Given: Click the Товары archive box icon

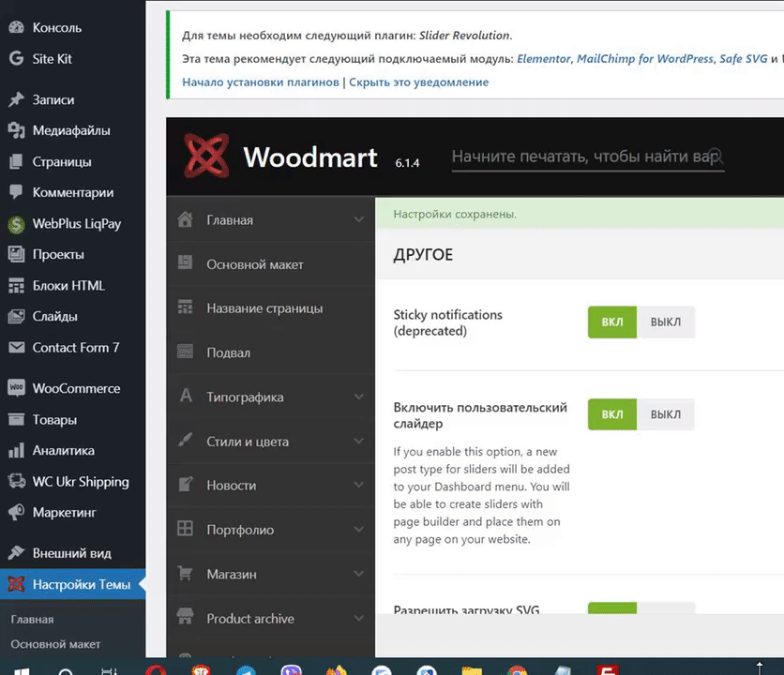Looking at the screenshot, I should click(16, 419).
